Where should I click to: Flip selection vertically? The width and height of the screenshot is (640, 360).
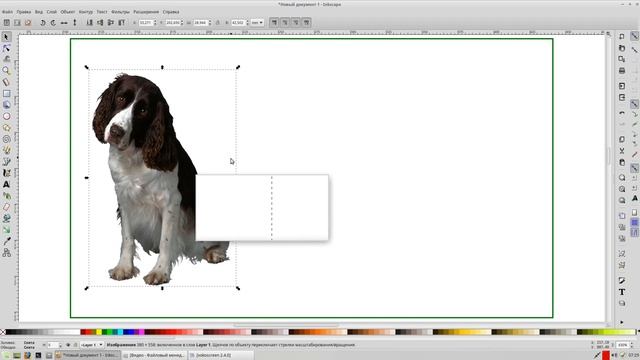tap(75, 22)
